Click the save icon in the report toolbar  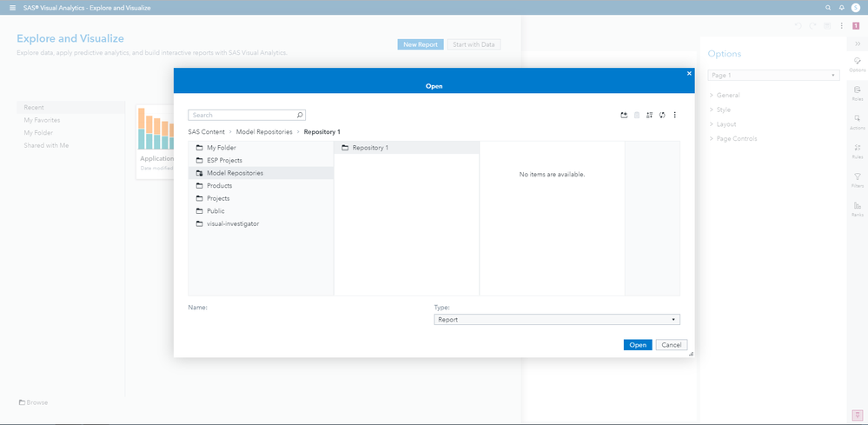coord(827,25)
